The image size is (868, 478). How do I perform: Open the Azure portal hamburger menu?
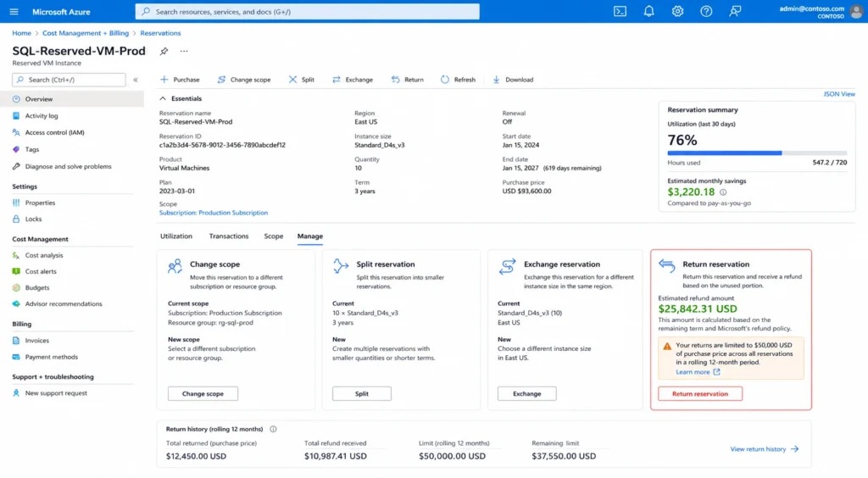click(14, 12)
